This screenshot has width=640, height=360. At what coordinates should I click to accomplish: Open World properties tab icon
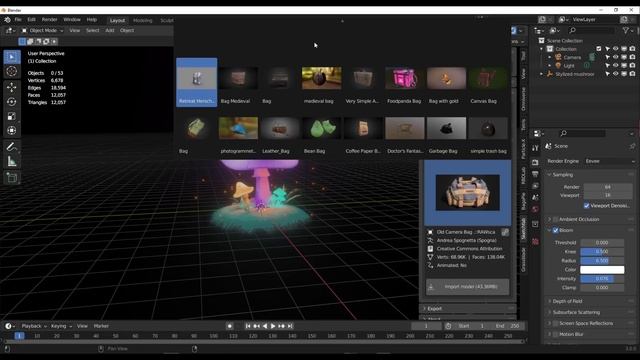pos(535,209)
